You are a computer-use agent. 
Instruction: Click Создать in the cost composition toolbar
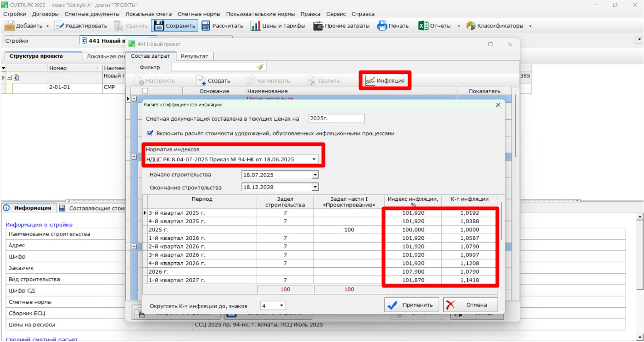click(x=213, y=81)
